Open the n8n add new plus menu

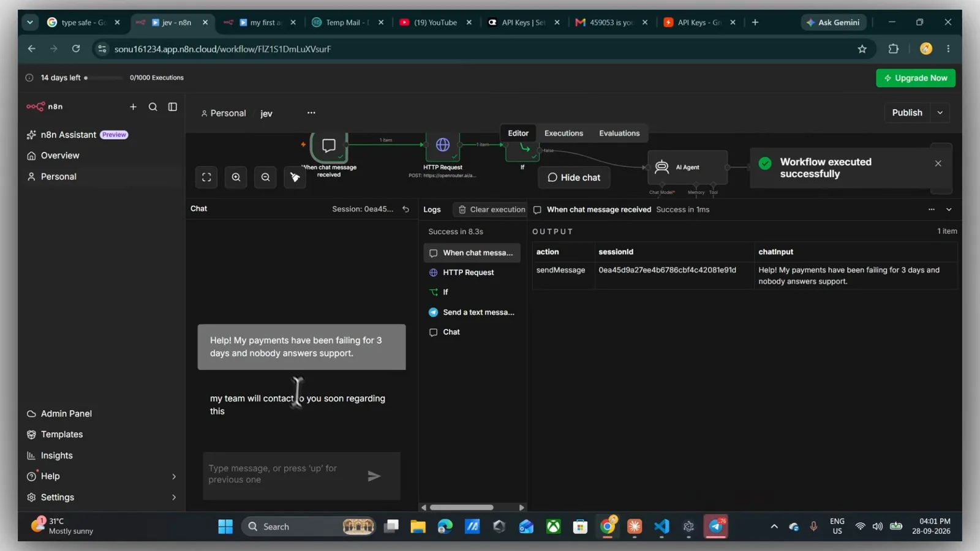tap(133, 107)
